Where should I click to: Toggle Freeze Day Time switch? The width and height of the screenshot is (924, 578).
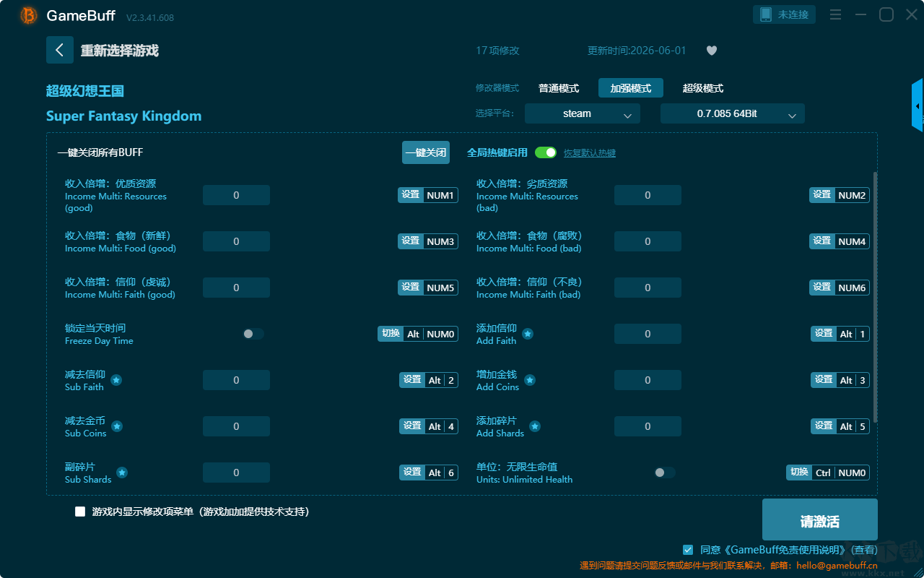coord(253,334)
